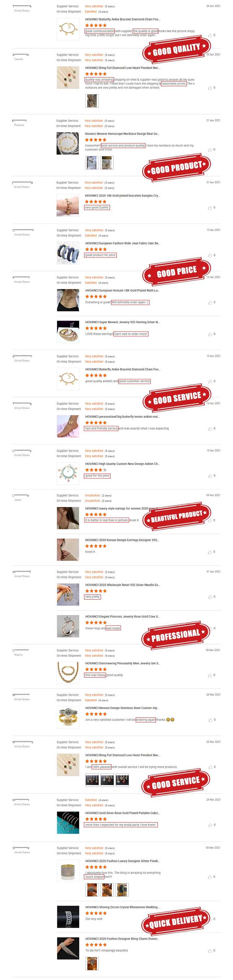The height and width of the screenshot is (980, 233).
Task: Like the 'very pretty' silver needle earrings review
Action: pos(210,597)
